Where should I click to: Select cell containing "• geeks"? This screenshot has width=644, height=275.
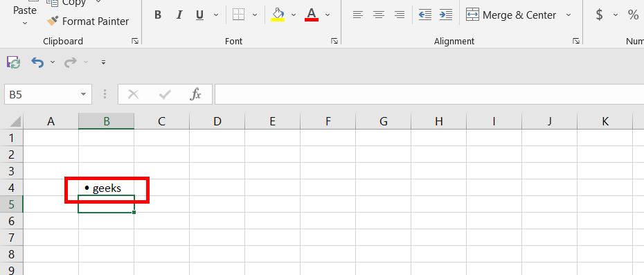[x=107, y=188]
